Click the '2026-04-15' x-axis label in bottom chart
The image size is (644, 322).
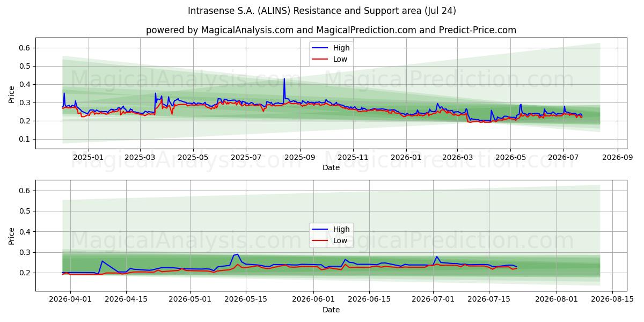[127, 299]
